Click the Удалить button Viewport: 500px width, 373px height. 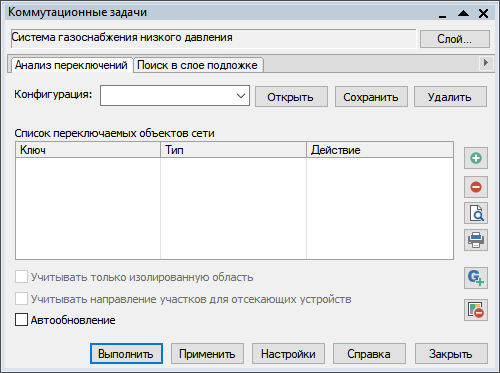click(450, 97)
